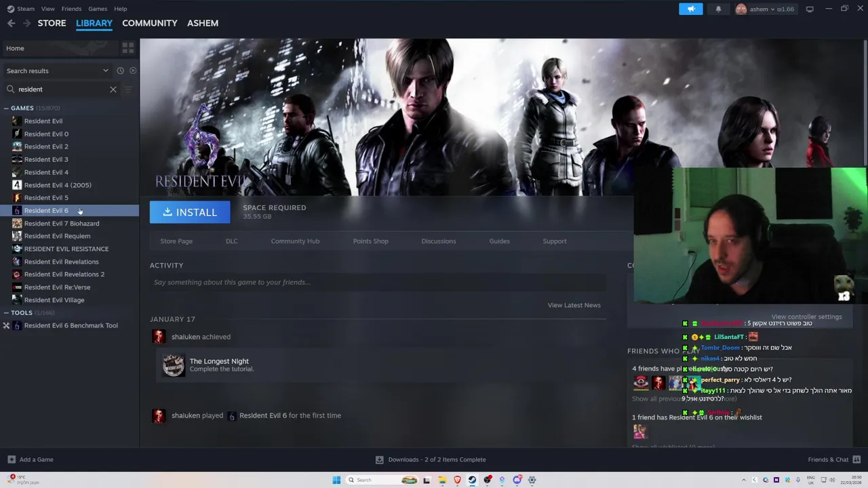Screen dimensions: 868x488
Task: Click Add a Game plus icon
Action: click(x=12, y=460)
